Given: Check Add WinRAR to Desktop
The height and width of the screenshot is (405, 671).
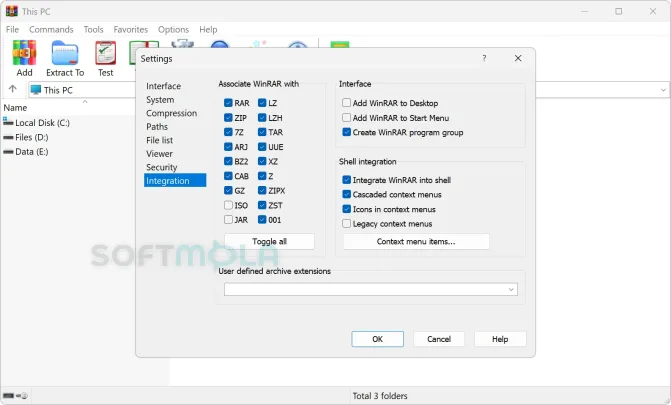Looking at the screenshot, I should click(x=346, y=103).
